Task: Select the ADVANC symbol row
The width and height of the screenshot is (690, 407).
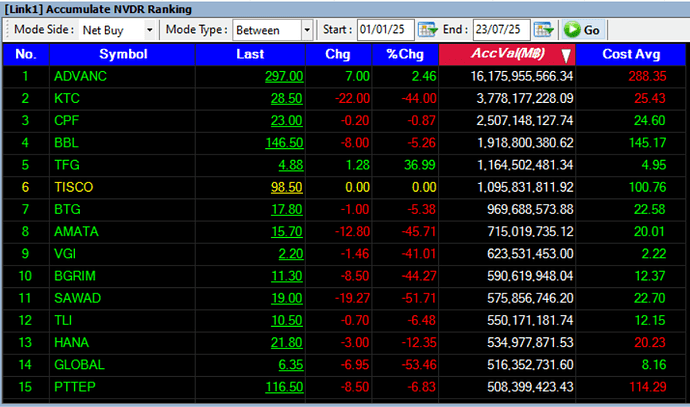Action: 344,77
